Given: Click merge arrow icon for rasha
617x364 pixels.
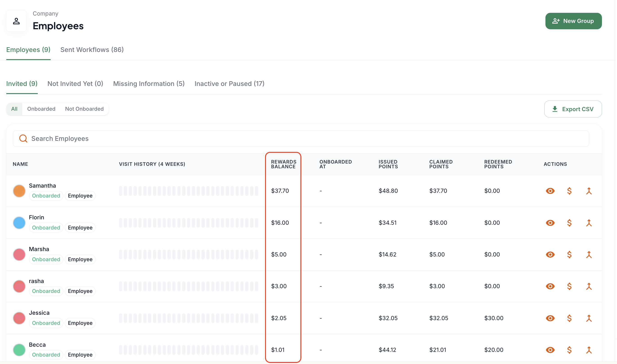Looking at the screenshot, I should [x=589, y=286].
